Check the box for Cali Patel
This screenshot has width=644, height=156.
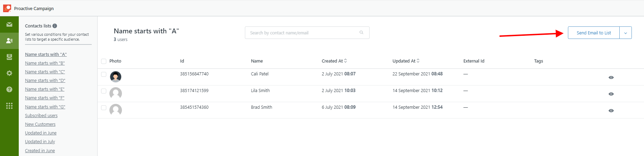pos(104,74)
